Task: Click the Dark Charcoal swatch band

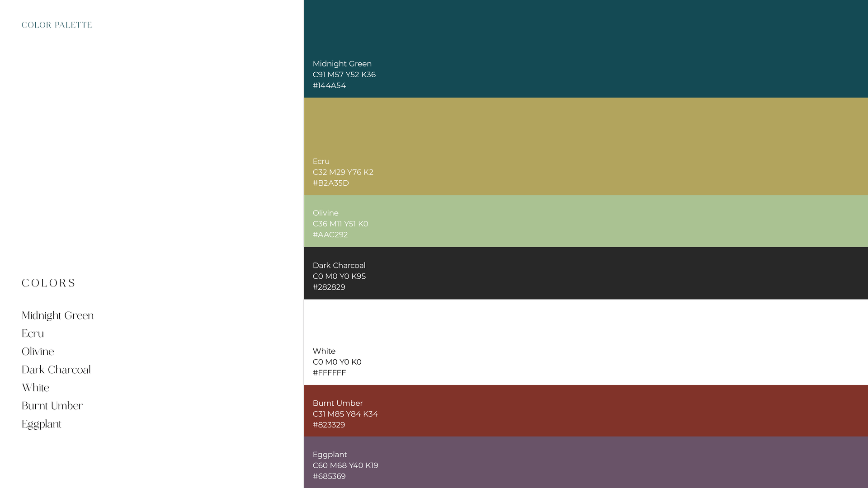Action: point(585,273)
